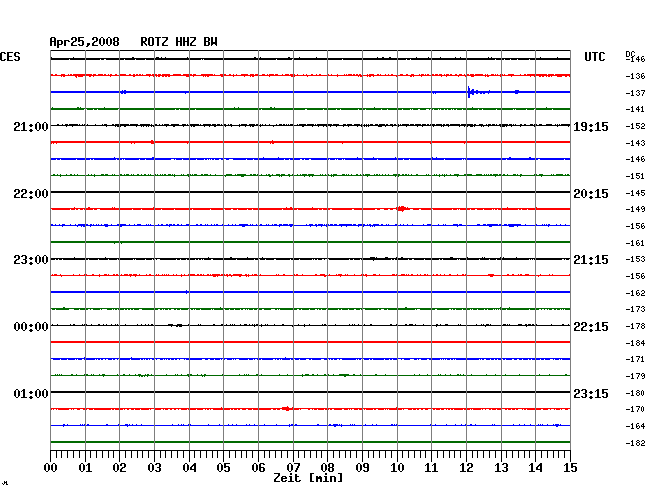
Task: Click minute tick label 01
Action: pyautogui.click(x=85, y=468)
